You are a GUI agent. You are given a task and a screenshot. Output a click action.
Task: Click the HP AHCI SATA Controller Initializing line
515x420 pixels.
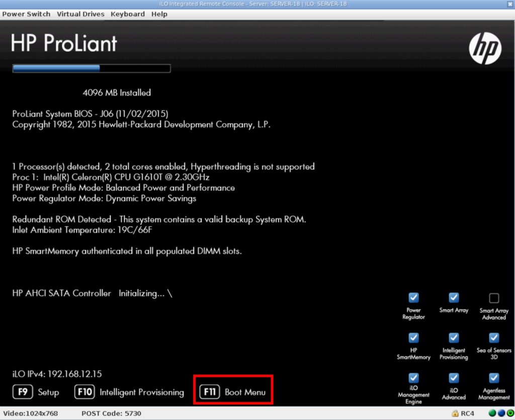coord(93,293)
